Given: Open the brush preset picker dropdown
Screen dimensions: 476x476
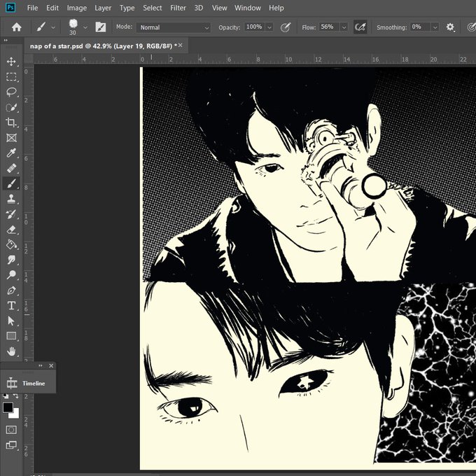Looking at the screenshot, I should pos(85,27).
